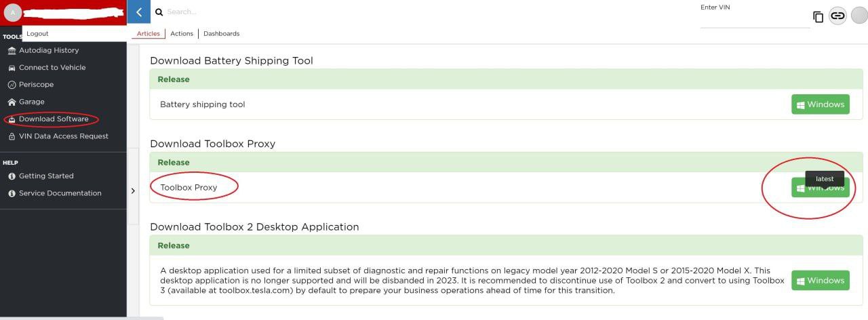
Task: Expand the side panel using the chevron handle
Action: point(133,191)
